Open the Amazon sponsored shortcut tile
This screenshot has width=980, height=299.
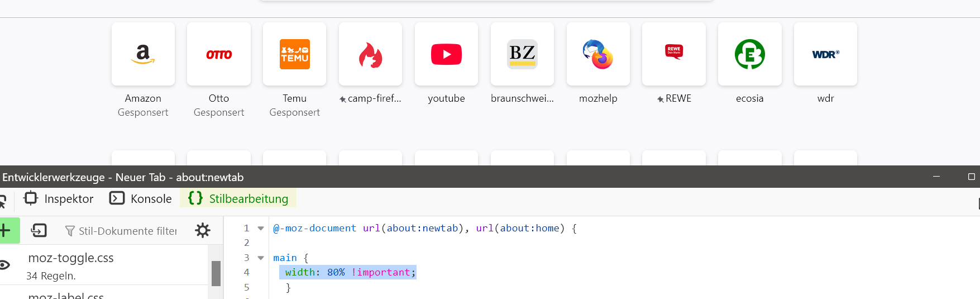(143, 54)
